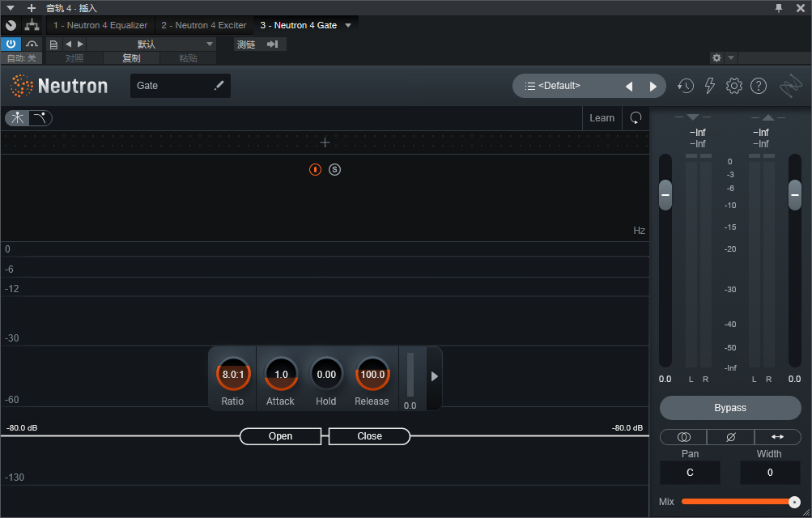This screenshot has height=518, width=812.
Task: Switch to 1 - Neutron 4 Equalizer tab
Action: (x=100, y=25)
